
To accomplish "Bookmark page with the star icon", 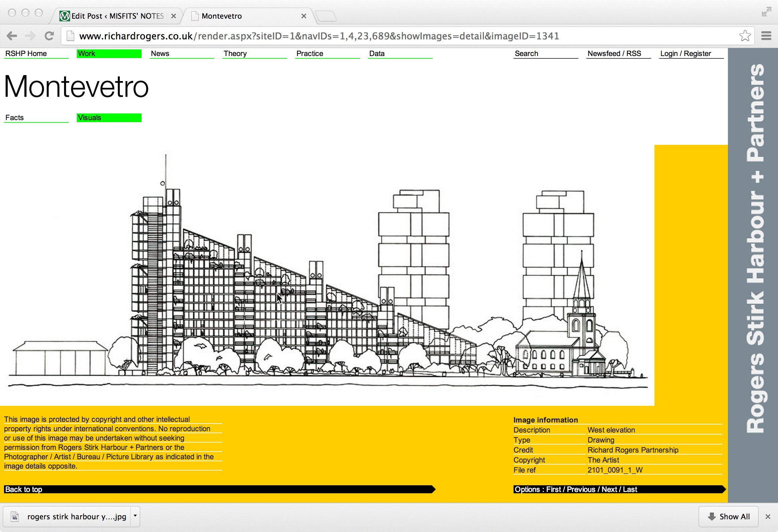I will 745,36.
